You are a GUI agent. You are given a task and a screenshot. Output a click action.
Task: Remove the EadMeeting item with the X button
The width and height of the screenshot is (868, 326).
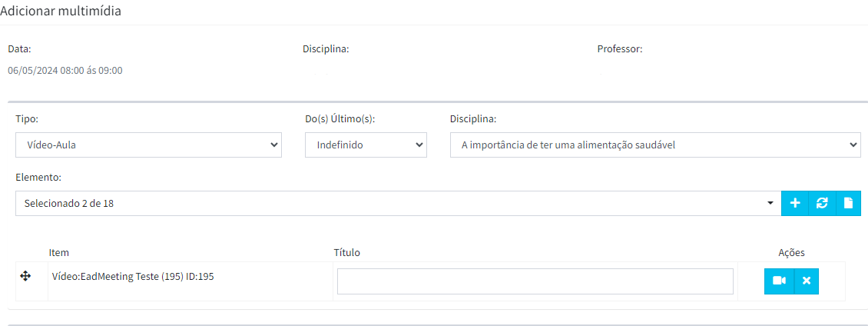point(807,281)
